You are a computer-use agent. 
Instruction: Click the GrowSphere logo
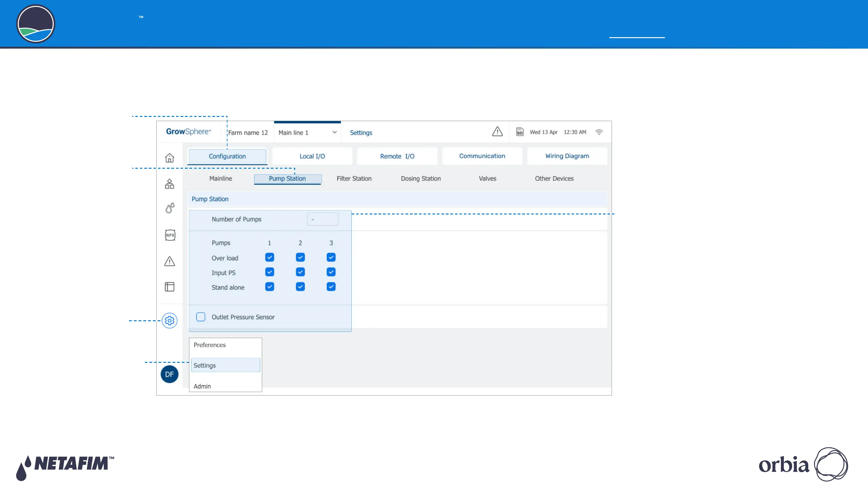(x=188, y=132)
